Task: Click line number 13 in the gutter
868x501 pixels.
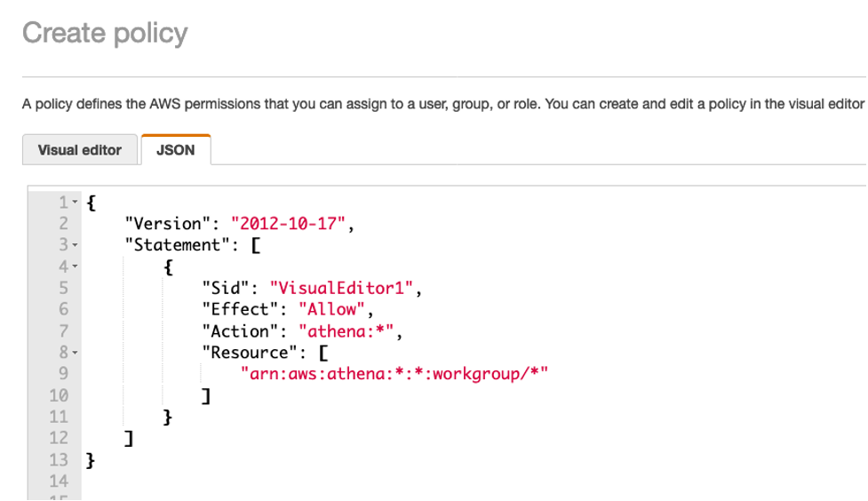Action: pyautogui.click(x=59, y=460)
